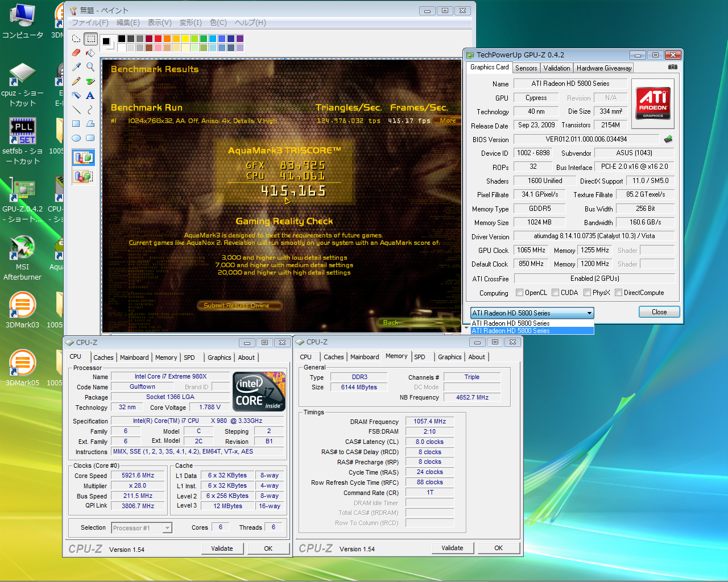Click the foreground/background color indicator in Paint
This screenshot has height=582, width=728.
(x=107, y=43)
